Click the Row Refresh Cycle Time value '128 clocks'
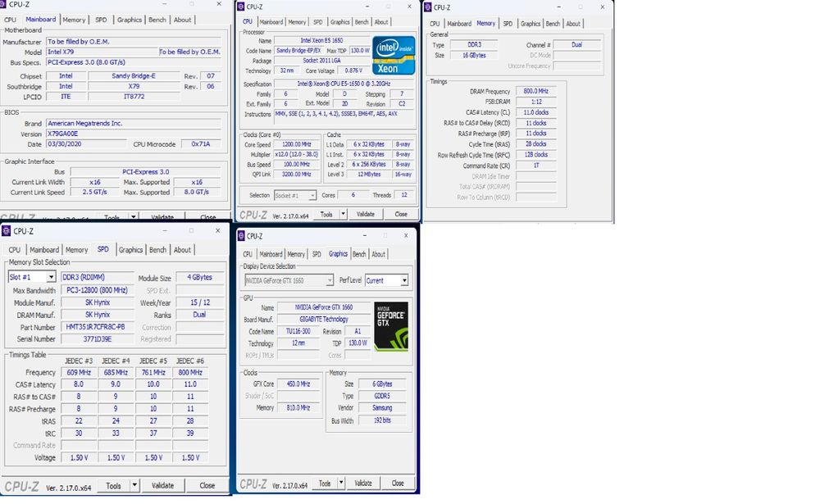 coord(536,155)
